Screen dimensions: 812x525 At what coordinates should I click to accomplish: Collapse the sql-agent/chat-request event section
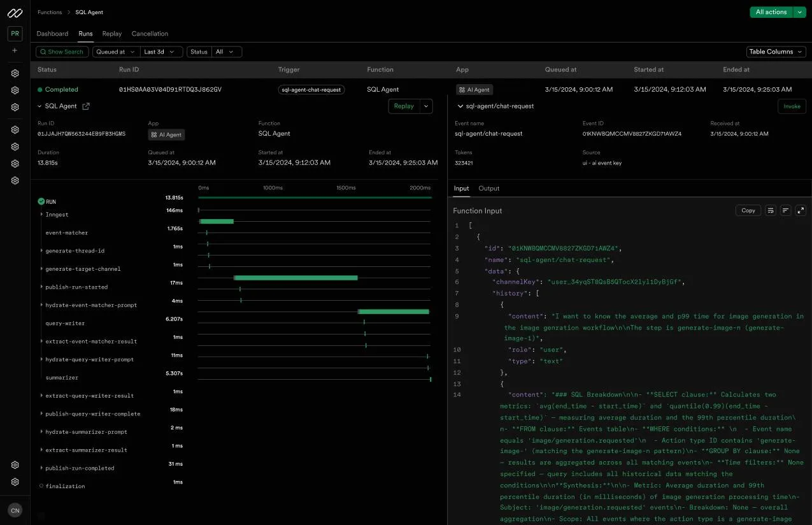460,106
